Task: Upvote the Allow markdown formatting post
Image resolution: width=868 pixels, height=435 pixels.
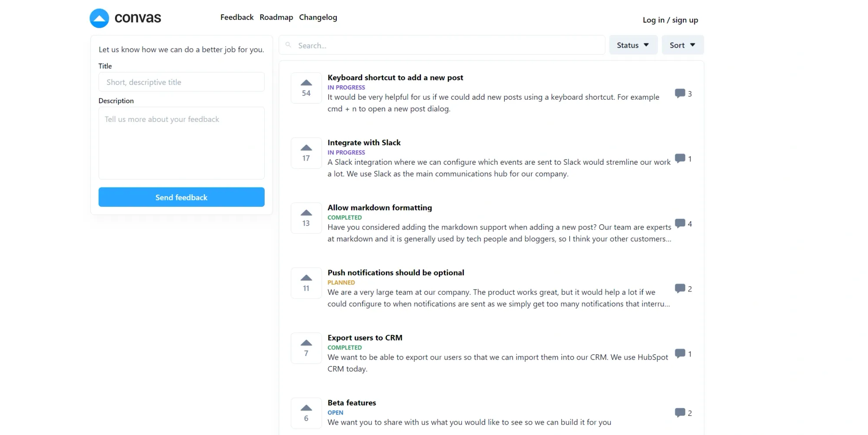Action: [306, 218]
